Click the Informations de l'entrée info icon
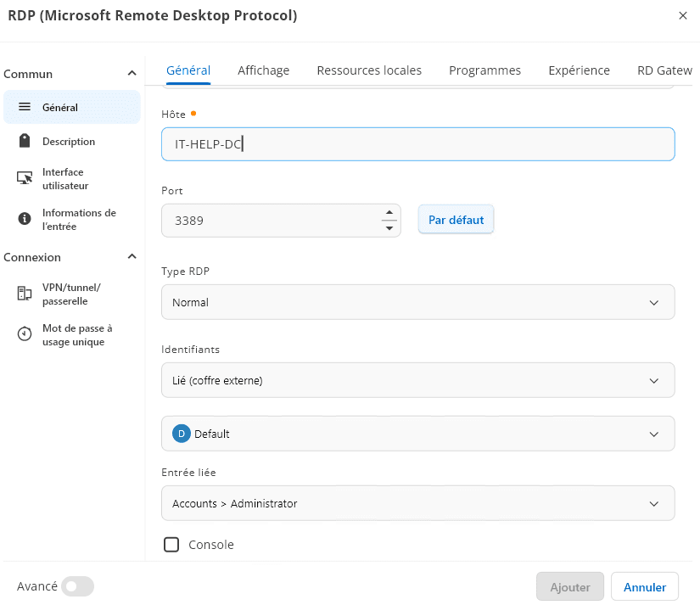Image resolution: width=700 pixels, height=605 pixels. click(25, 219)
